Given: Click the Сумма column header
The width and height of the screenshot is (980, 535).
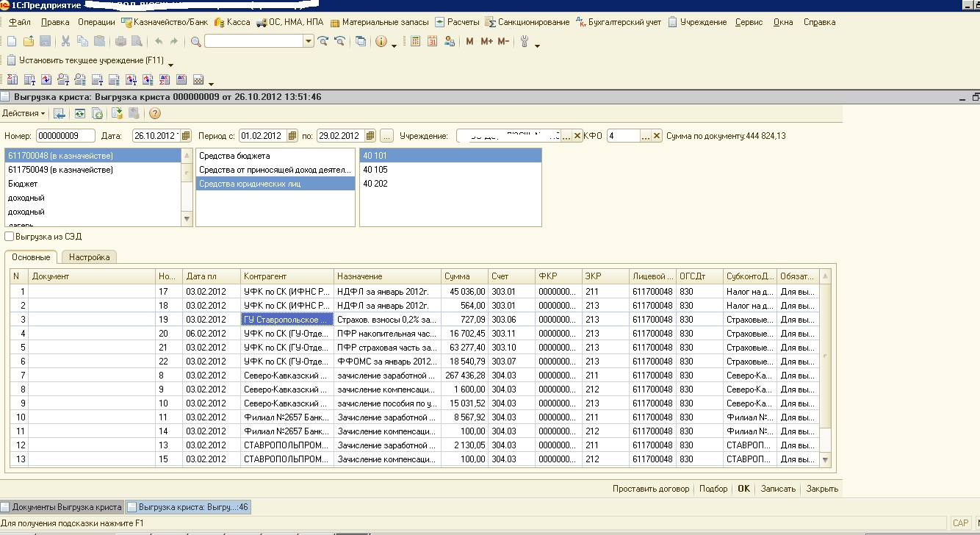Looking at the screenshot, I should tap(464, 276).
